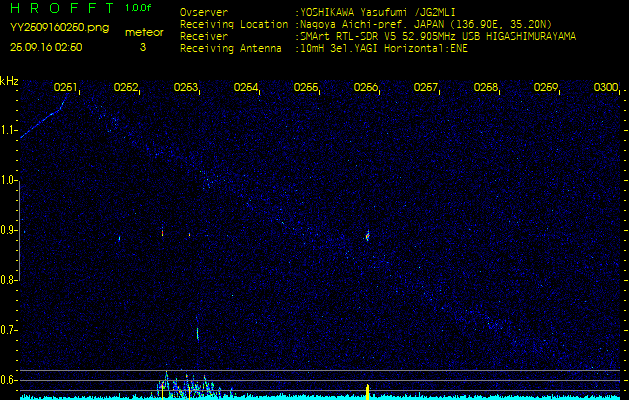629x400 pixels.
Task: Click the 0.7 kHz frequency label
Action: 8,330
